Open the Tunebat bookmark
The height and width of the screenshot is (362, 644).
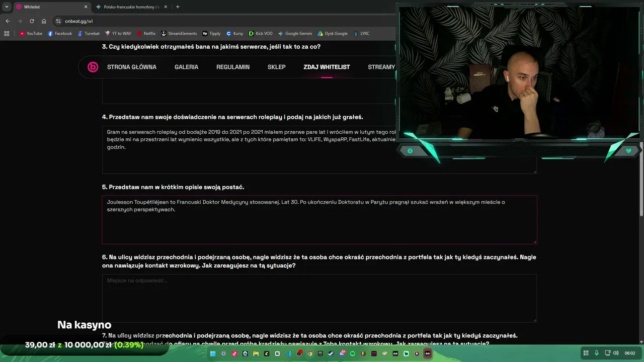pos(89,34)
